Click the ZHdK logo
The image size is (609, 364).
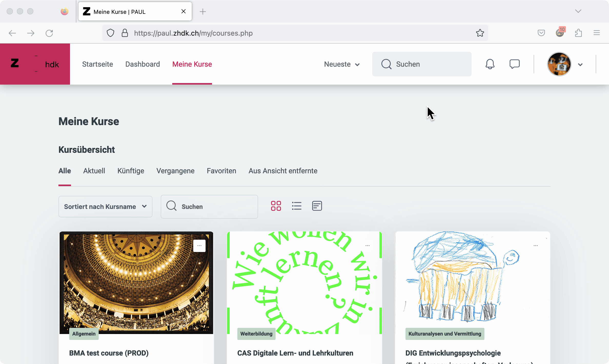35,64
